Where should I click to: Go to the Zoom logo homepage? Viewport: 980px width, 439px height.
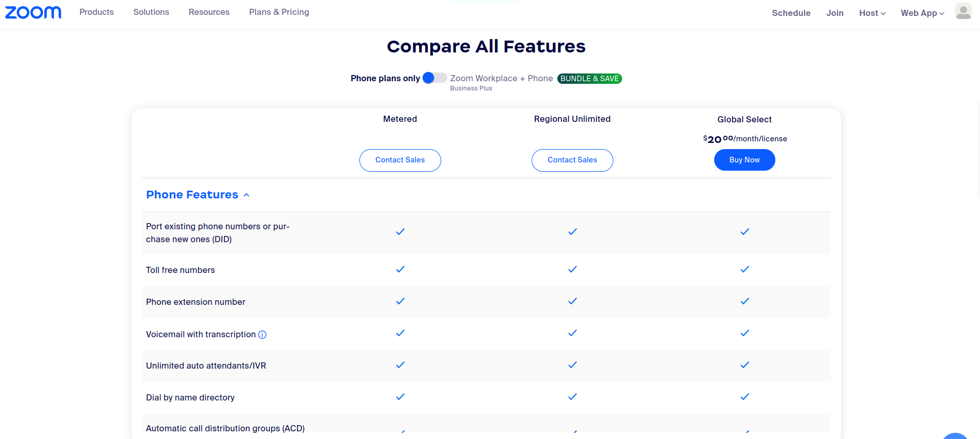pyautogui.click(x=33, y=12)
